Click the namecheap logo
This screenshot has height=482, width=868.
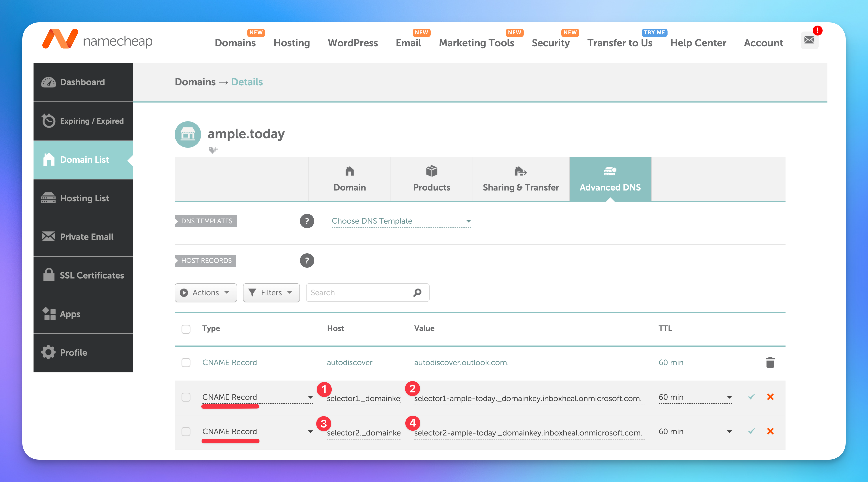[97, 40]
